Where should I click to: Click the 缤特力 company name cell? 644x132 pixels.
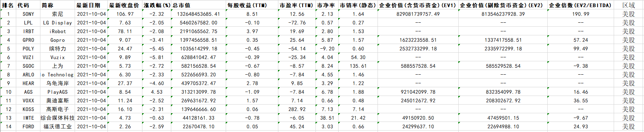coord(57,49)
